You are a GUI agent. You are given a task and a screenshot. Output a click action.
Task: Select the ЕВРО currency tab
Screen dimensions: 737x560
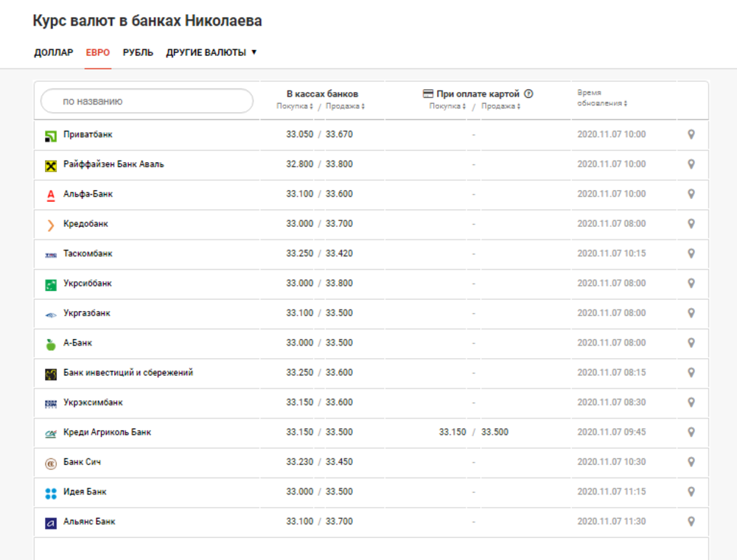98,52
